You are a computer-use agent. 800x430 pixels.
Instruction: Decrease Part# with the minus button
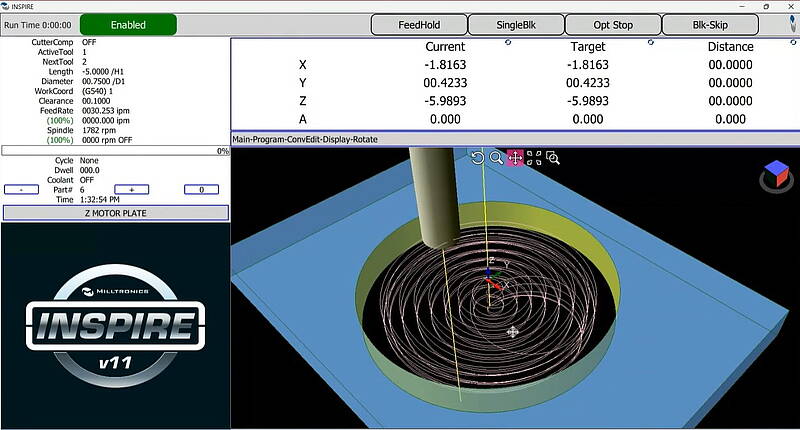click(x=21, y=190)
